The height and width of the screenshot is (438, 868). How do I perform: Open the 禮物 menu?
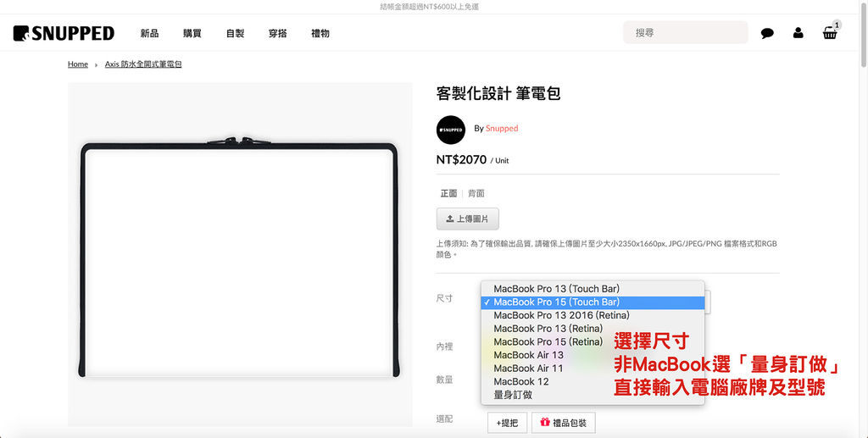(320, 33)
